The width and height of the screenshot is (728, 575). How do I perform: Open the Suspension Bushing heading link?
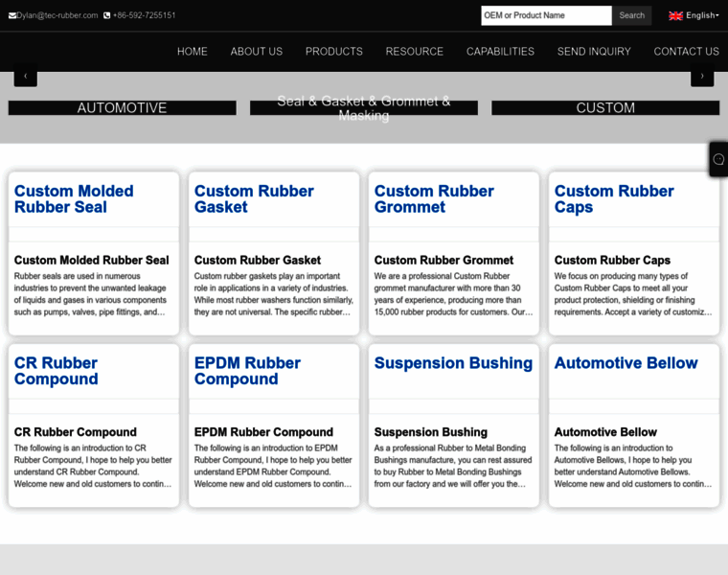point(453,362)
